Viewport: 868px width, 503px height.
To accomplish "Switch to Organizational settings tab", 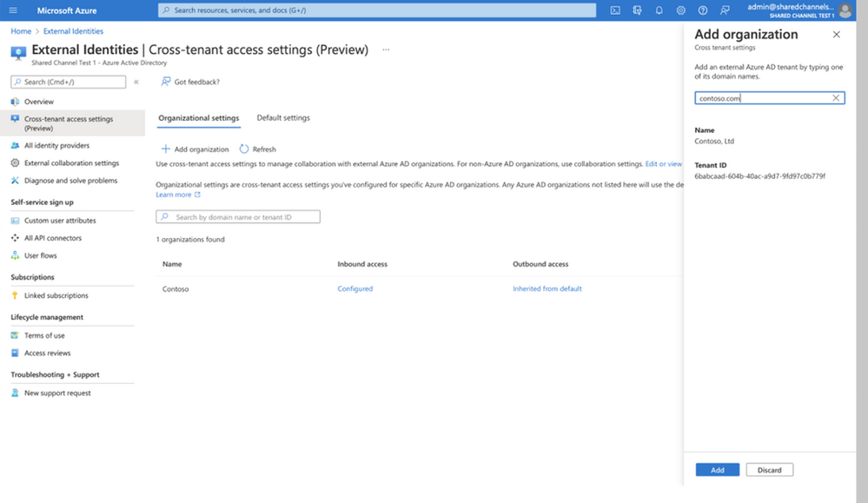I will point(199,118).
